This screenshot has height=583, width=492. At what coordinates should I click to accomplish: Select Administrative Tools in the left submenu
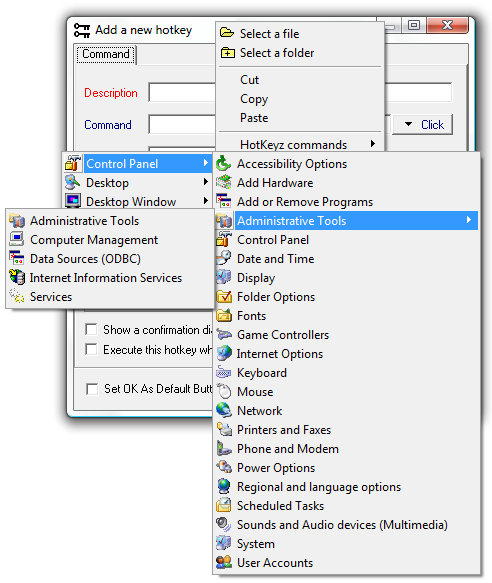click(x=110, y=221)
